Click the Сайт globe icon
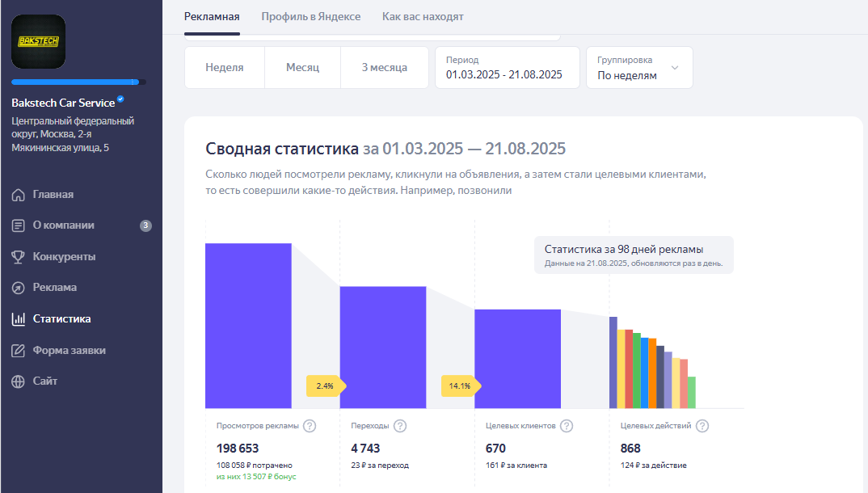This screenshot has width=868, height=493. click(x=19, y=381)
